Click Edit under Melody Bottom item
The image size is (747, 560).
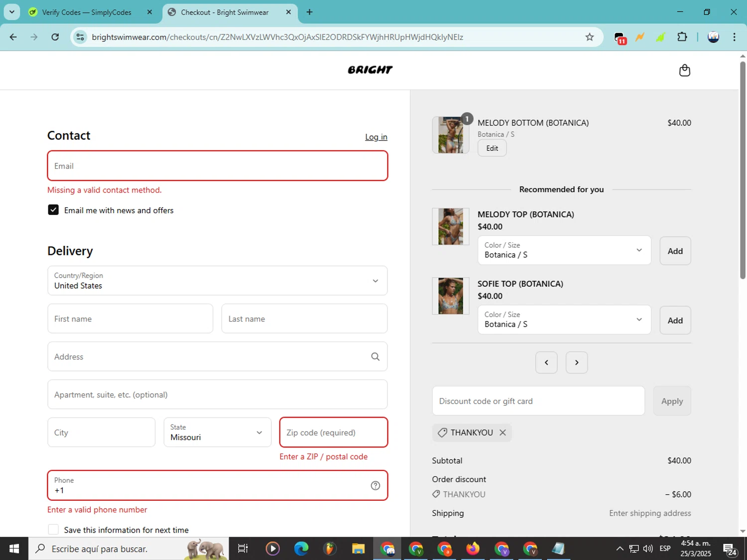(x=492, y=148)
